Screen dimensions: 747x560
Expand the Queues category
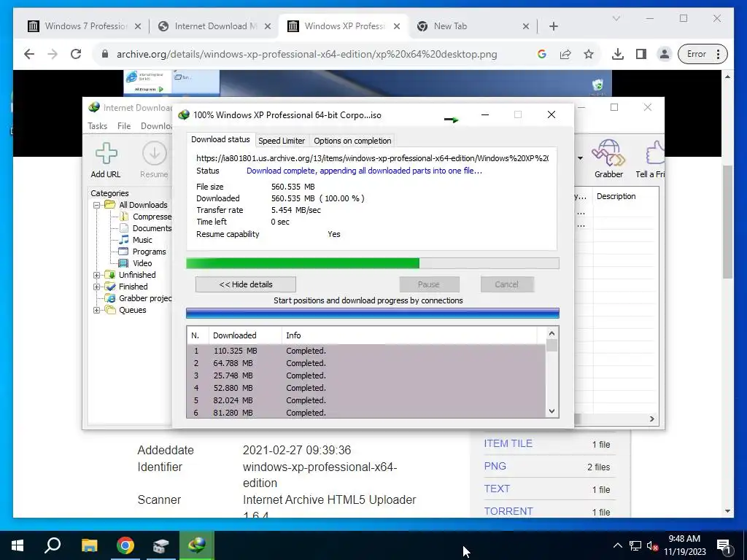pyautogui.click(x=96, y=310)
